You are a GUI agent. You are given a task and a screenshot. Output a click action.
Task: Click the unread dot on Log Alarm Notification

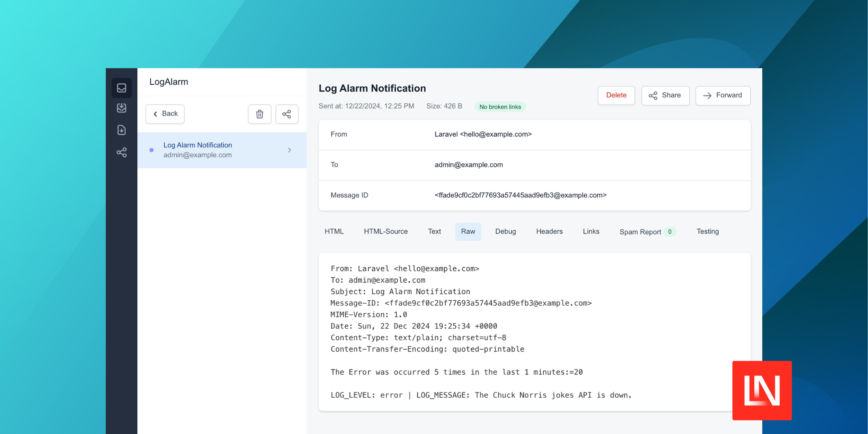152,150
